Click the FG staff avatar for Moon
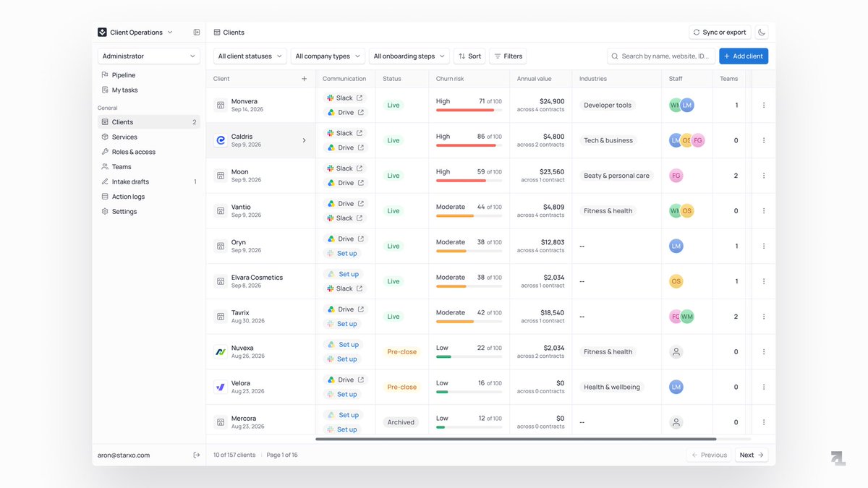The width and height of the screenshot is (868, 488). click(676, 176)
